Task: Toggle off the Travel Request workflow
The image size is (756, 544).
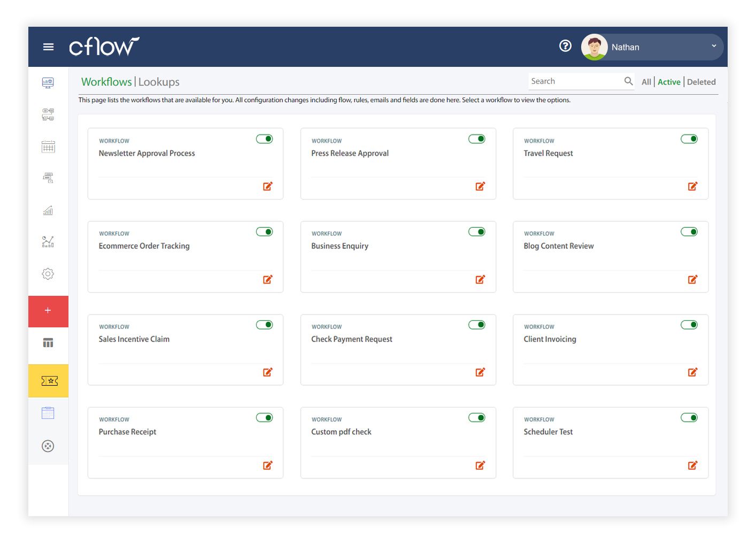Action: [x=689, y=139]
